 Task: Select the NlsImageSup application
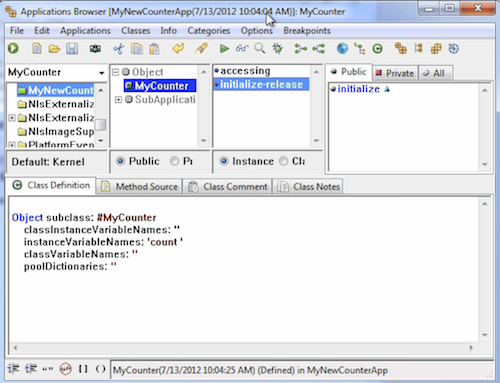click(x=56, y=132)
